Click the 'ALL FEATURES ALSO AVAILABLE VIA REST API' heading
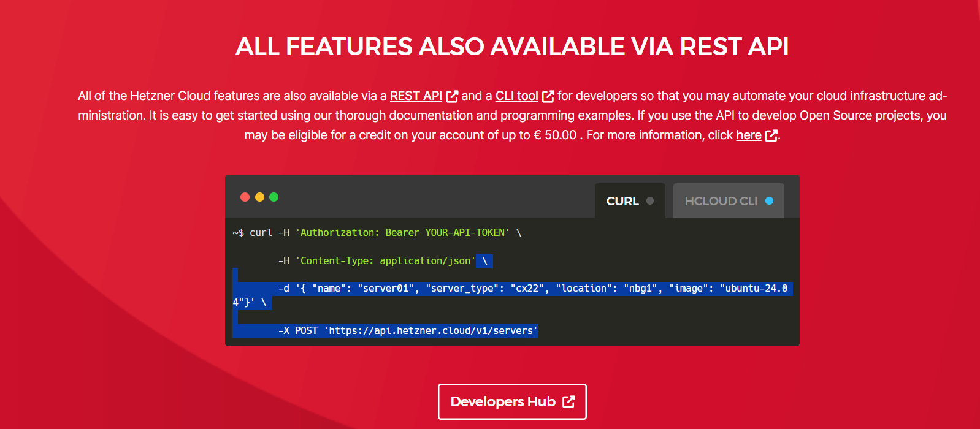Viewport: 980px width, 429px height. pyautogui.click(x=512, y=47)
